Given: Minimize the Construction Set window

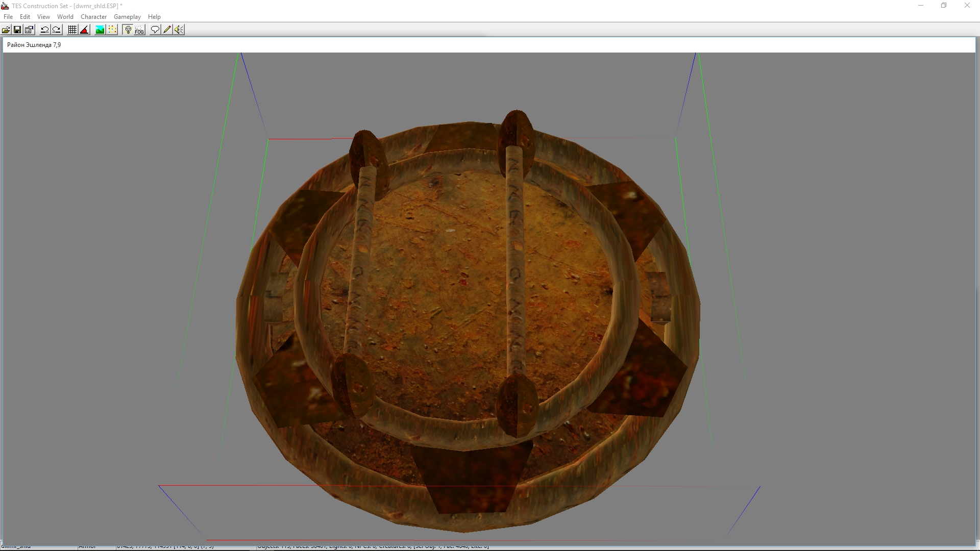Looking at the screenshot, I should (921, 6).
